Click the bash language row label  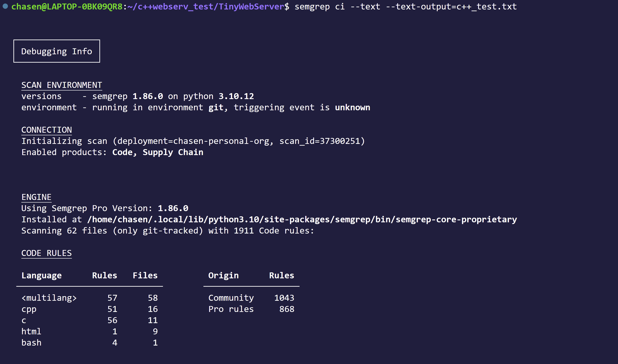click(x=31, y=343)
